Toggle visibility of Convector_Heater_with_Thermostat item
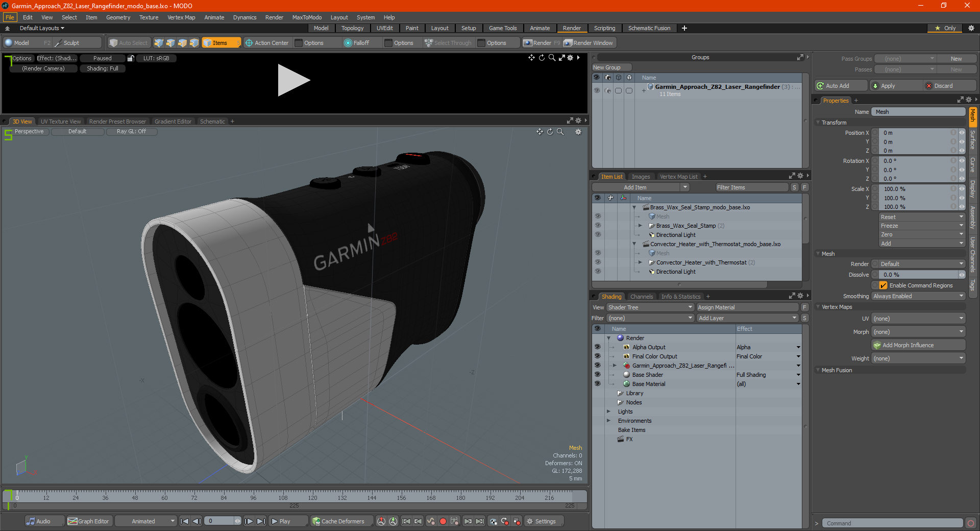This screenshot has height=531, width=980. coord(598,262)
